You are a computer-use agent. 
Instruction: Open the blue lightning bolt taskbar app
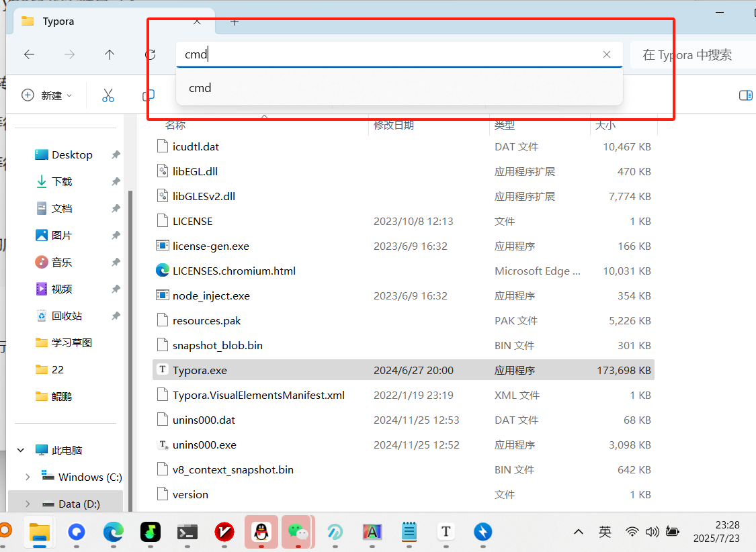coord(482,532)
